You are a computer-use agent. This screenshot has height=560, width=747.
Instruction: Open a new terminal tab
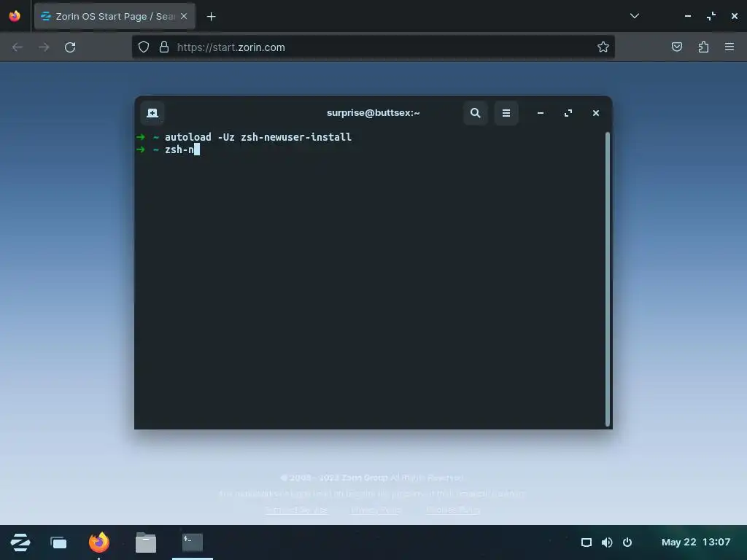click(152, 113)
